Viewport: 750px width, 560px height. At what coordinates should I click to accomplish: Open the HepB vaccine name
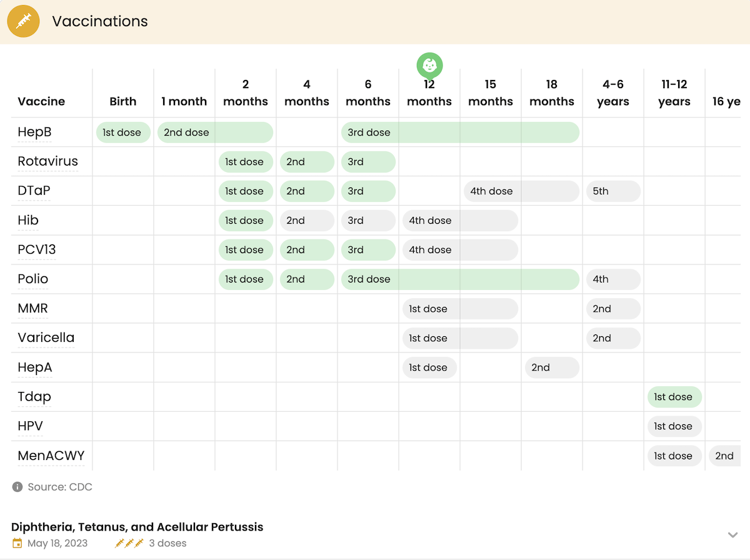[x=34, y=132]
